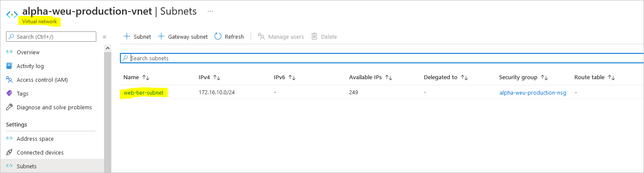
Task: Click the alpha-weu-production-vnet page title
Action: point(87,11)
